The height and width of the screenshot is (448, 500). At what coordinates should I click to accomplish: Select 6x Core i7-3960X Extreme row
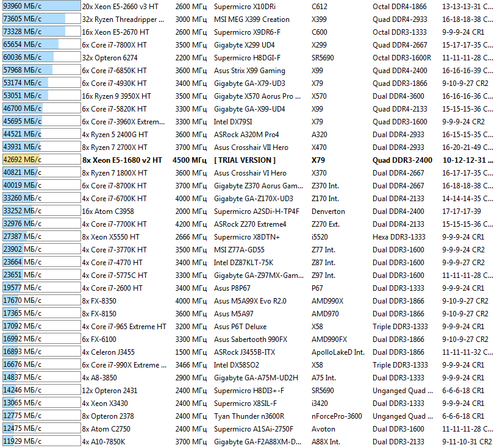pos(123,121)
